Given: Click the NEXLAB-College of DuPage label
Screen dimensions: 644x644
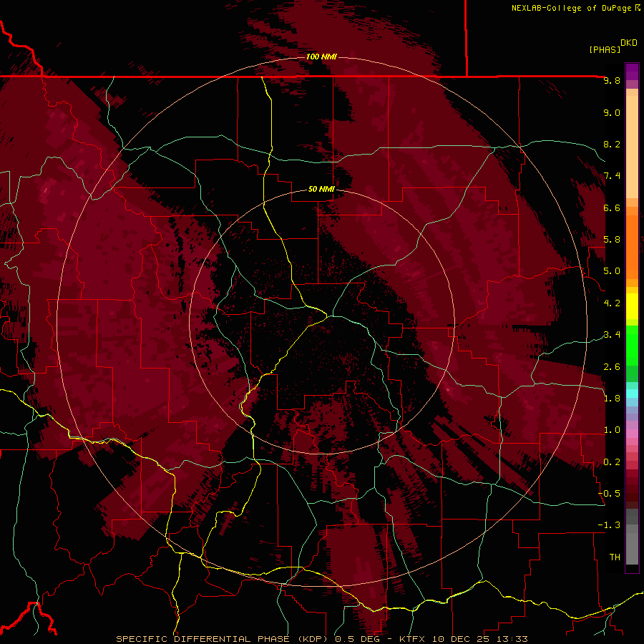Looking at the screenshot, I should [571, 8].
